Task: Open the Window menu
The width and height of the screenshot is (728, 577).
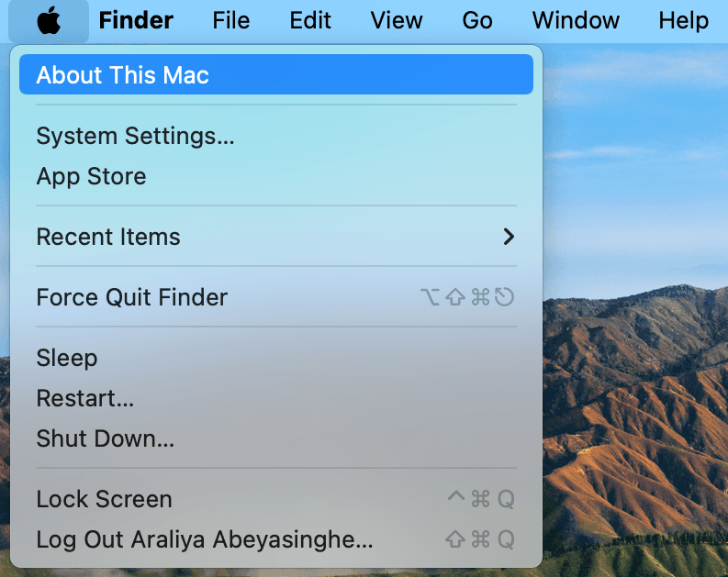Action: (x=576, y=21)
